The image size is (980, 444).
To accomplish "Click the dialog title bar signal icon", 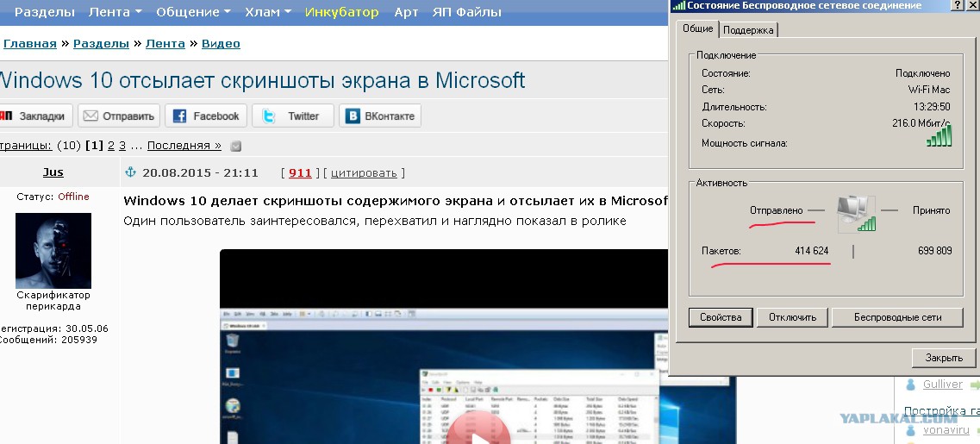I will [x=678, y=6].
